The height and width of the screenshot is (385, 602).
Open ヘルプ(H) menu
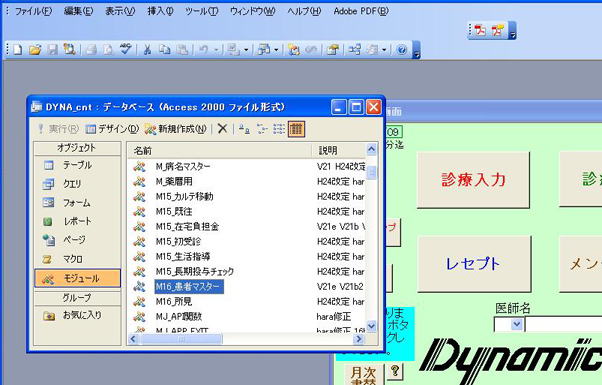pyautogui.click(x=304, y=11)
